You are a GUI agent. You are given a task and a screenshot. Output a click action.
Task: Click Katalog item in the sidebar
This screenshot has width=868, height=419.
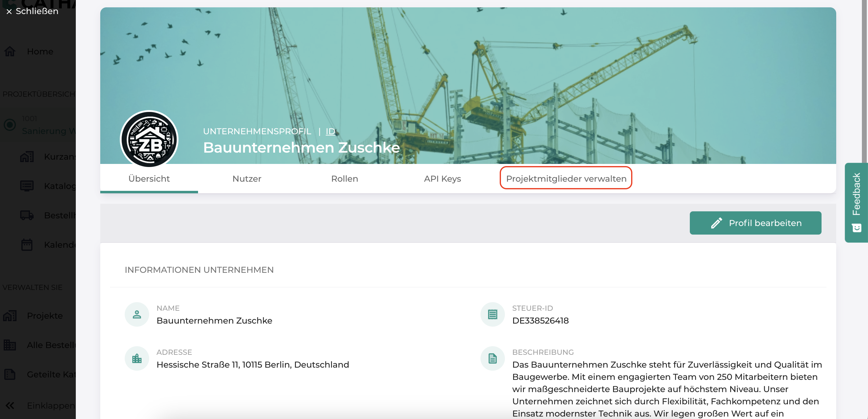point(60,186)
